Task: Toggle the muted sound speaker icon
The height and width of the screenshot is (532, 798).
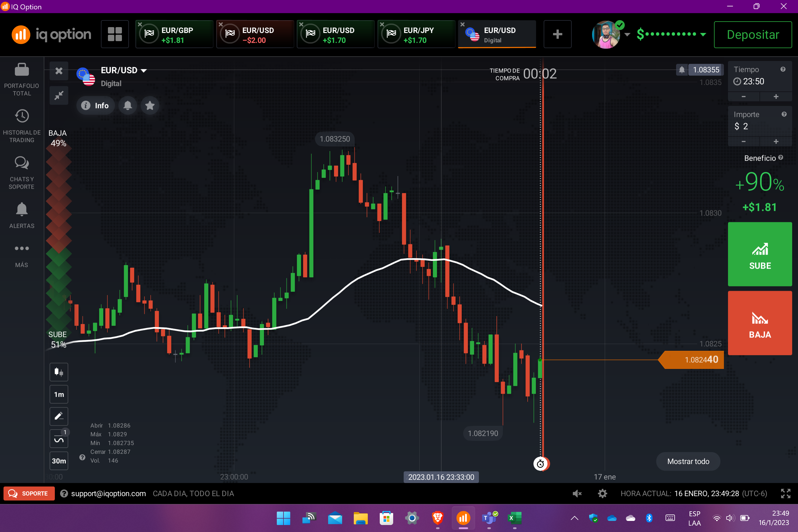Action: coord(577,493)
